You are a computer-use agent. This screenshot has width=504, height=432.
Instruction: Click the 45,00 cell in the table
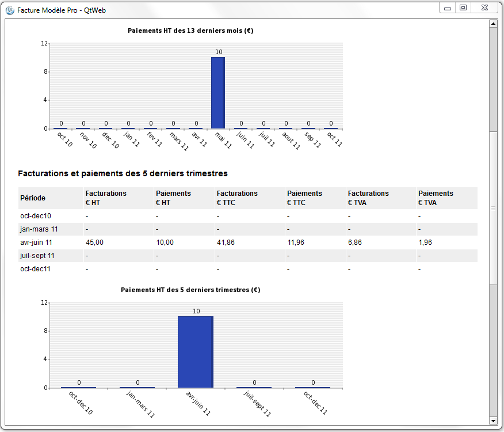(94, 242)
